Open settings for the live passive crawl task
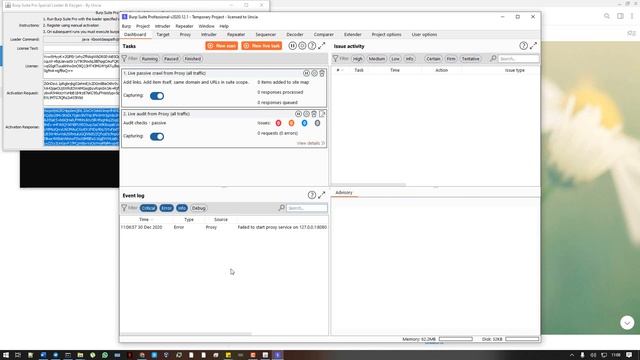This screenshot has width=640, height=360. pyautogui.click(x=314, y=73)
